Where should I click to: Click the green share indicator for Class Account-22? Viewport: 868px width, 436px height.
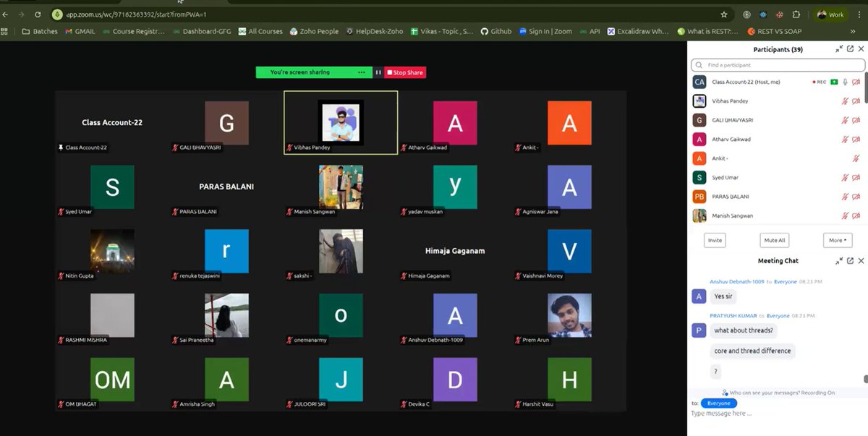(834, 82)
